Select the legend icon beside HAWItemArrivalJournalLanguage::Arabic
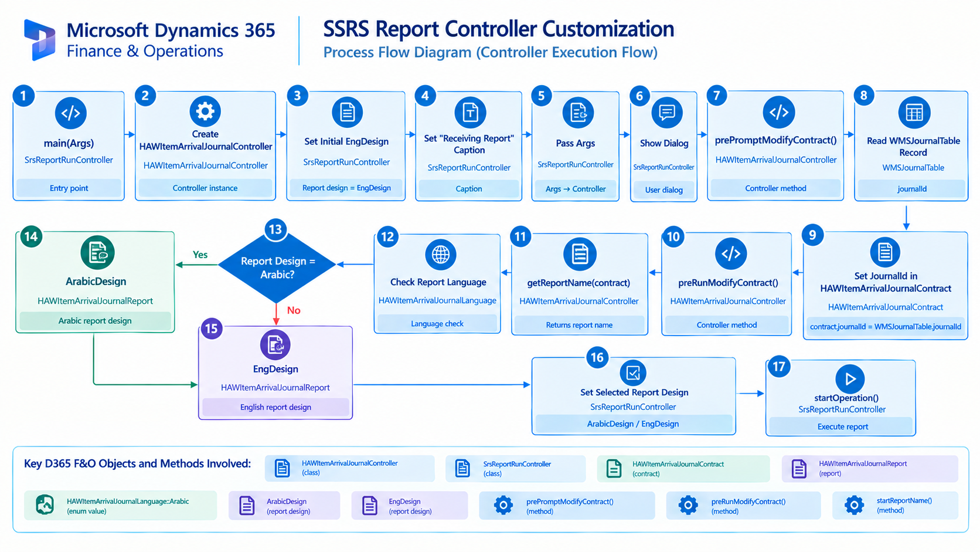The height and width of the screenshot is (552, 980). 45,504
